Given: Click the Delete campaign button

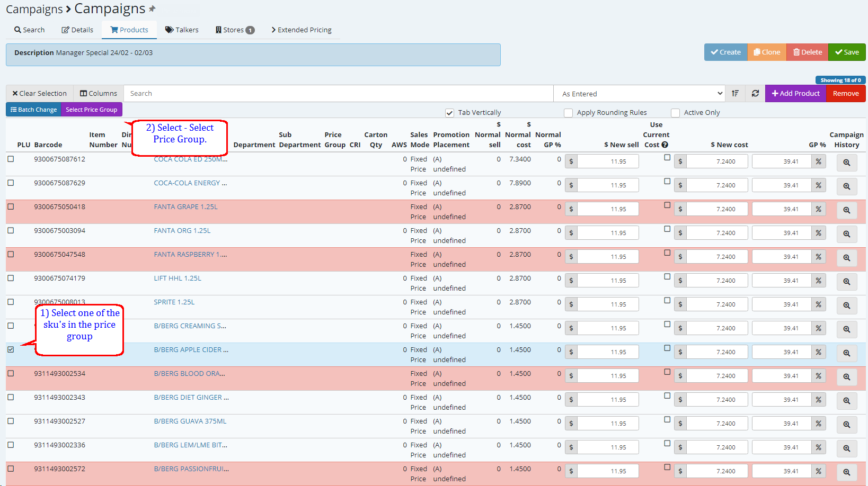Looking at the screenshot, I should tap(808, 52).
